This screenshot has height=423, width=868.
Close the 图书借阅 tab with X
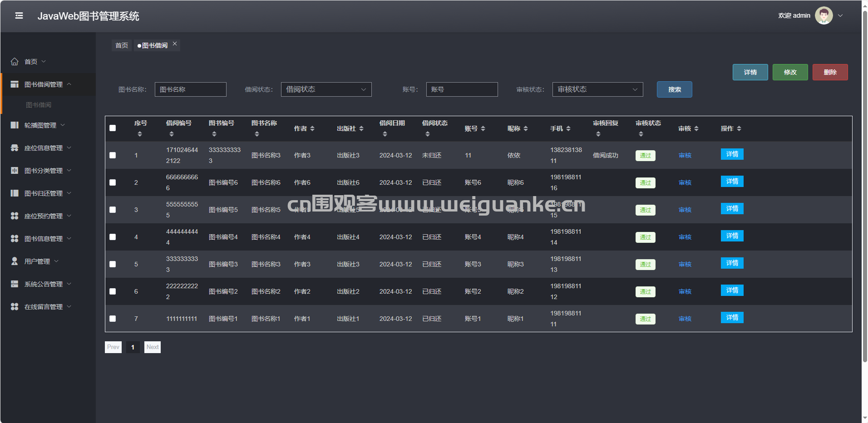(175, 44)
